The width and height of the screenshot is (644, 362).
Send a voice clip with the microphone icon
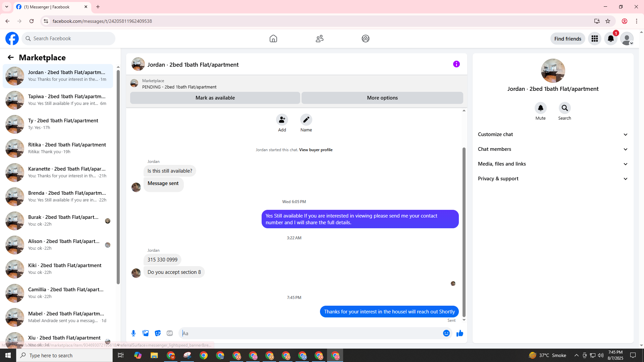(133, 333)
